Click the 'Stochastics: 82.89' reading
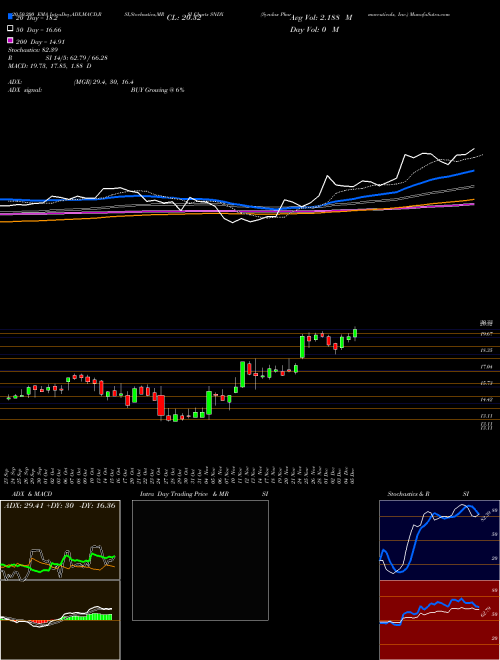Screen dimensions: 500x660 (x=33, y=50)
